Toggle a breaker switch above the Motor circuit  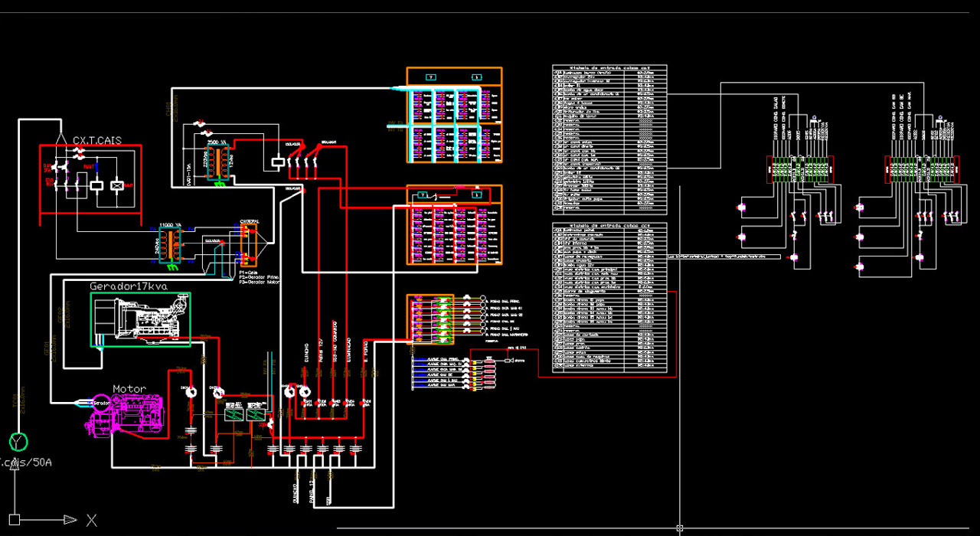[x=191, y=392]
